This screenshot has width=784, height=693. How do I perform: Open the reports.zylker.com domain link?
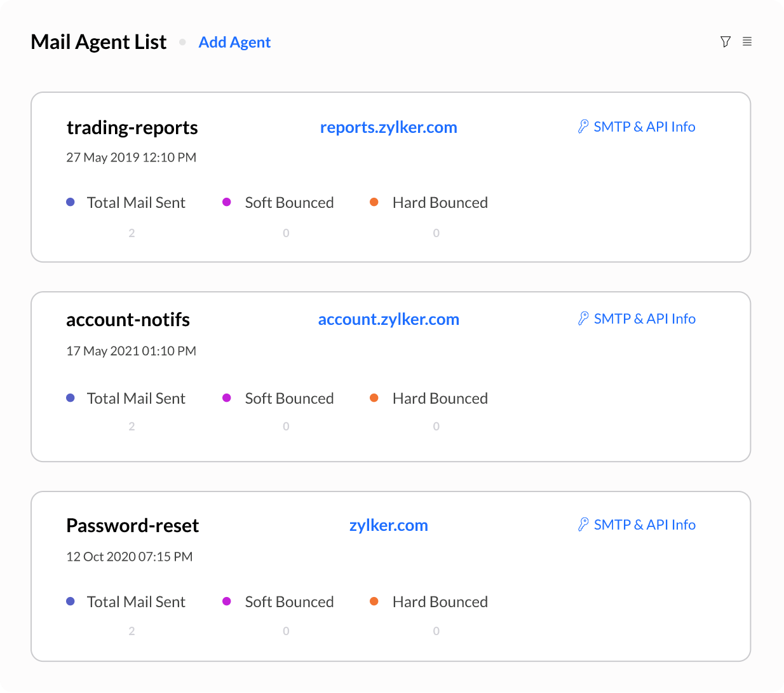click(x=388, y=127)
